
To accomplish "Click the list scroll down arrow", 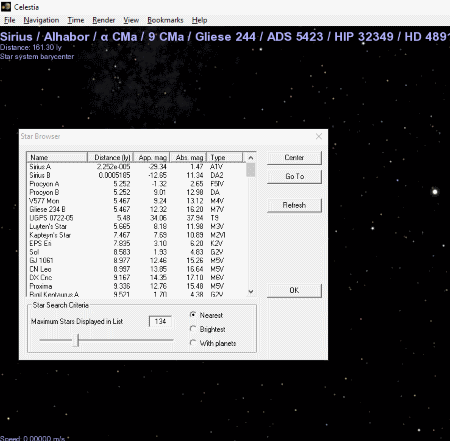I will [x=251, y=291].
